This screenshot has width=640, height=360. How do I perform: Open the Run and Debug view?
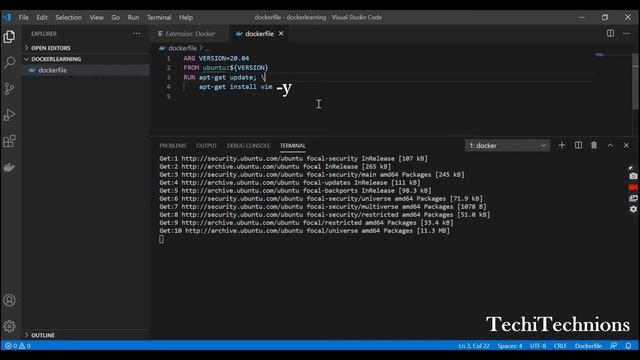(9, 115)
